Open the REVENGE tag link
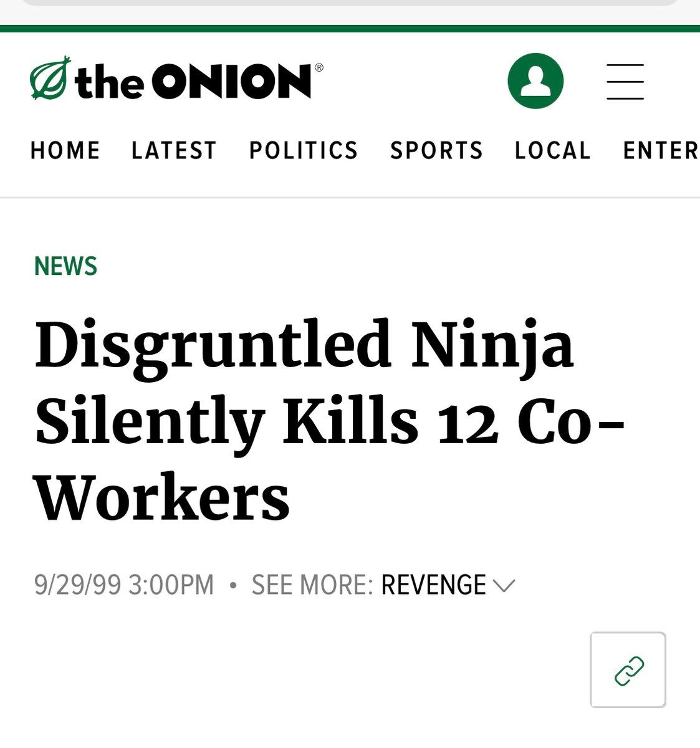Image resolution: width=700 pixels, height=748 pixels. coord(433,585)
